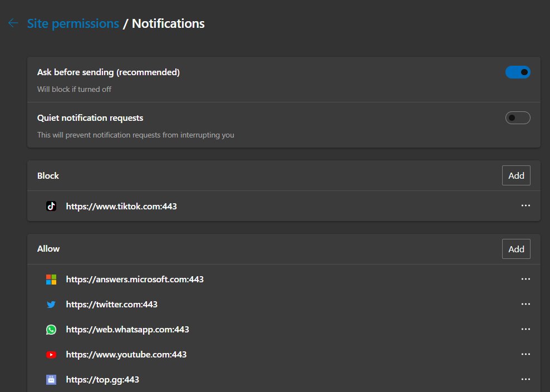The height and width of the screenshot is (392, 550).
Task: Open the Site permissions breadcrumb link
Action: click(x=73, y=23)
